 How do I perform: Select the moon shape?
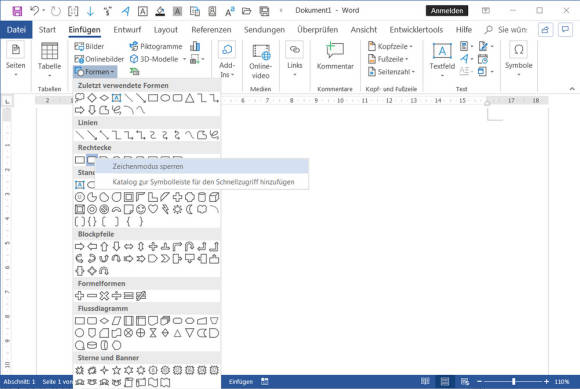pyautogui.click(x=189, y=209)
